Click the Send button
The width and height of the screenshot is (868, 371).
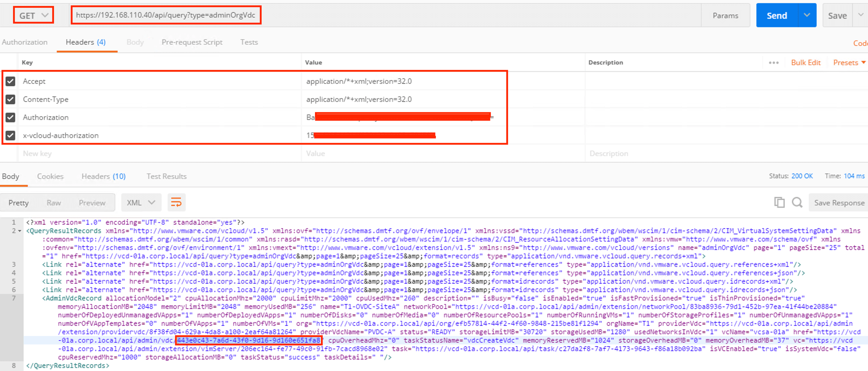(x=777, y=15)
